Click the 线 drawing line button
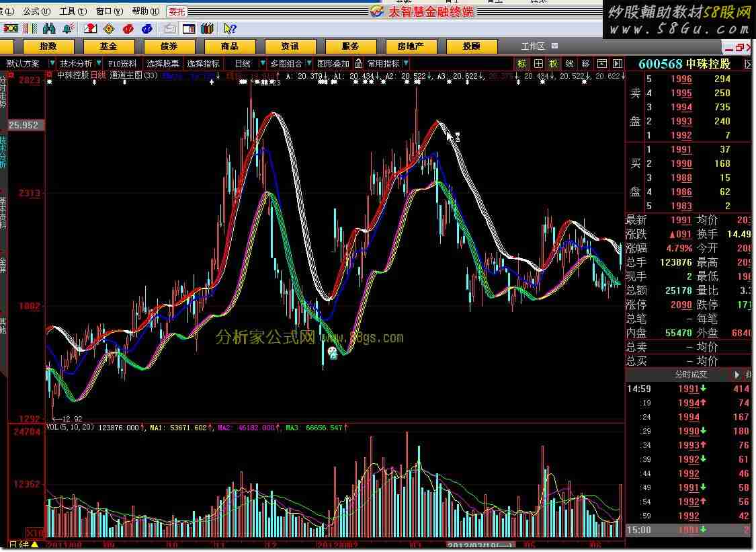The height and width of the screenshot is (552, 756). (569, 64)
